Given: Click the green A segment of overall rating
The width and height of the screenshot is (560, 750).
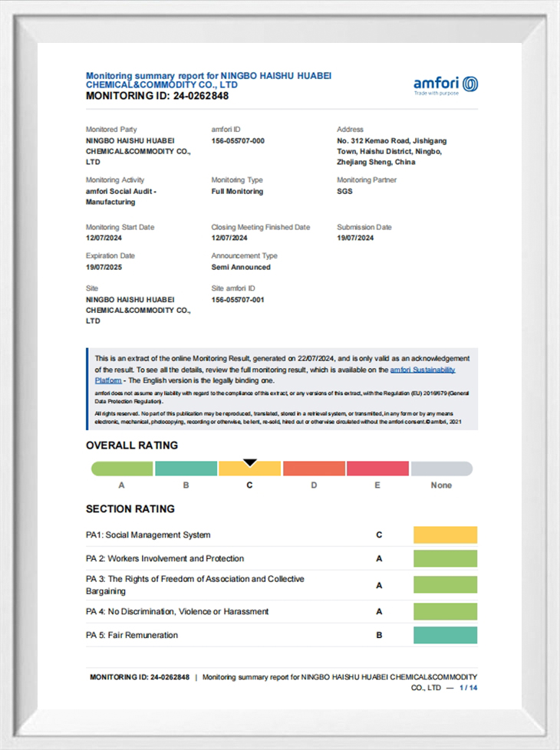Looking at the screenshot, I should pos(122,469).
